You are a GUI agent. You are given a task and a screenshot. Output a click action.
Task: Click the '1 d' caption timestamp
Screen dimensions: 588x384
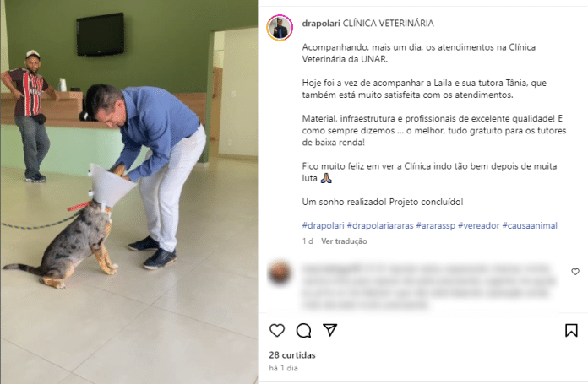[x=308, y=241]
